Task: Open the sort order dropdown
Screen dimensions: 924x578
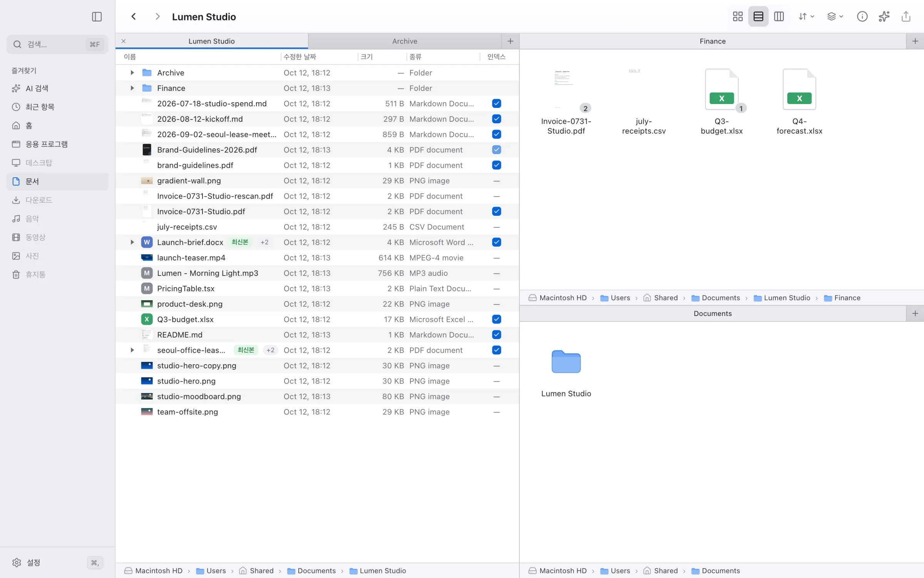Action: (x=806, y=17)
